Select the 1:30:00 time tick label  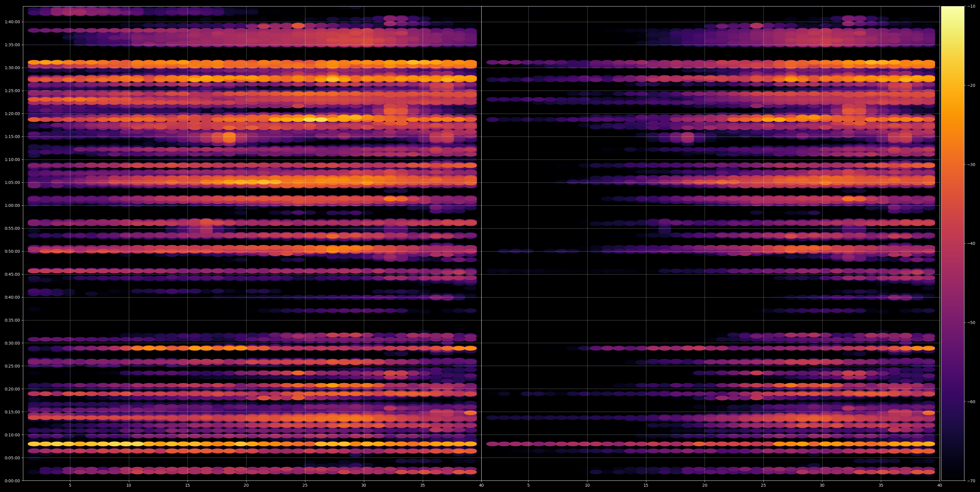pos(12,68)
